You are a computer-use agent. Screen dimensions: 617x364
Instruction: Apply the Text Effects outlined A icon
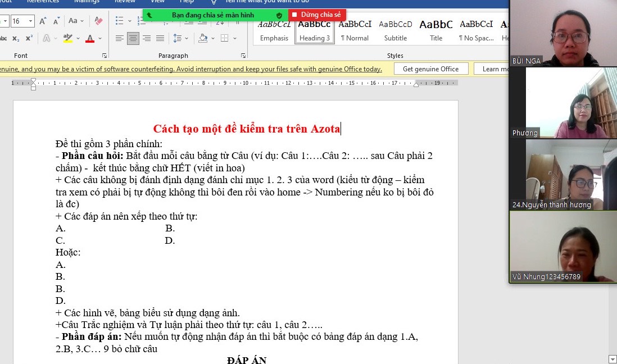(47, 38)
